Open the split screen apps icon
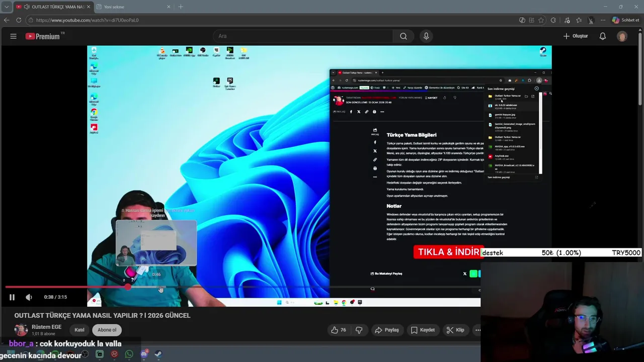Viewport: 644px width, 362px height. [x=532, y=20]
